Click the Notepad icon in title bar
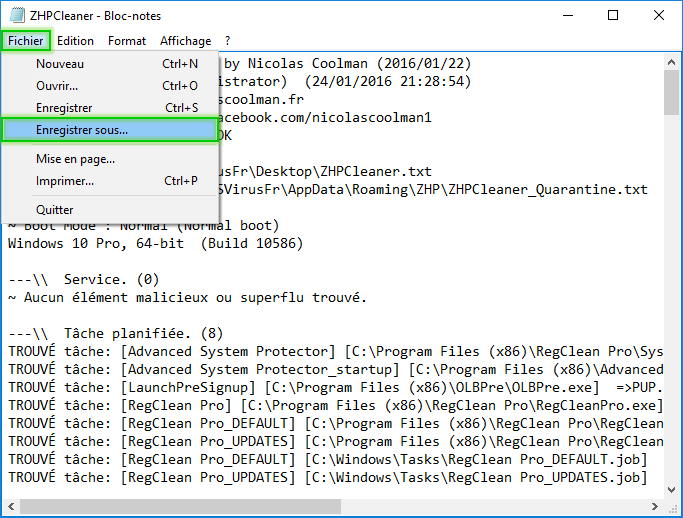683x518 pixels. click(x=16, y=16)
